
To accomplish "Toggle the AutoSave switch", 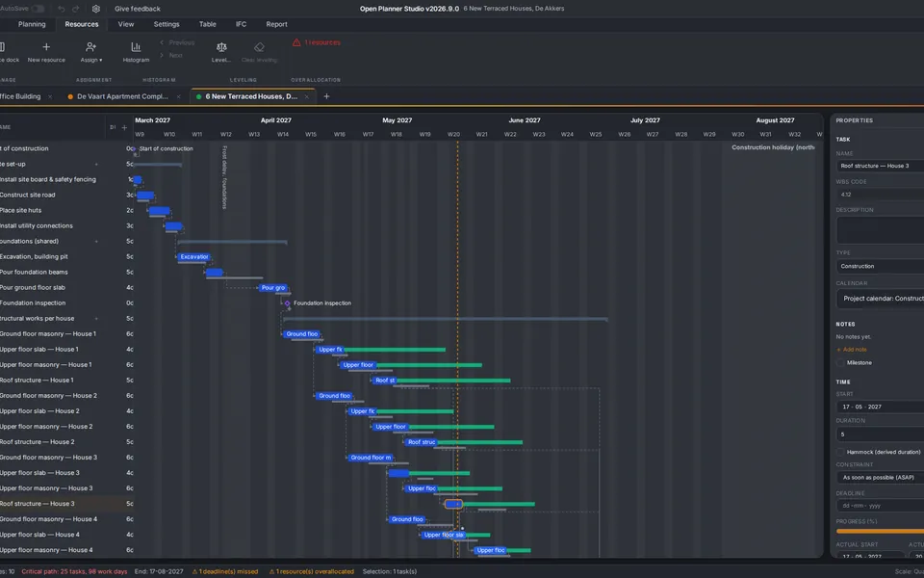I will 38,9.
